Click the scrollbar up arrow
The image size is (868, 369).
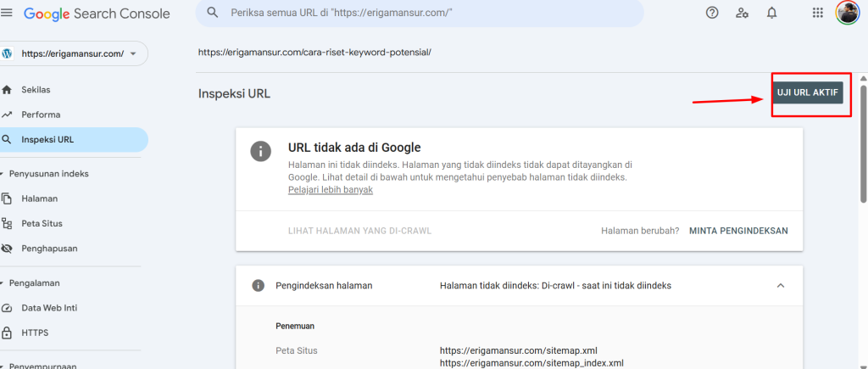click(863, 79)
